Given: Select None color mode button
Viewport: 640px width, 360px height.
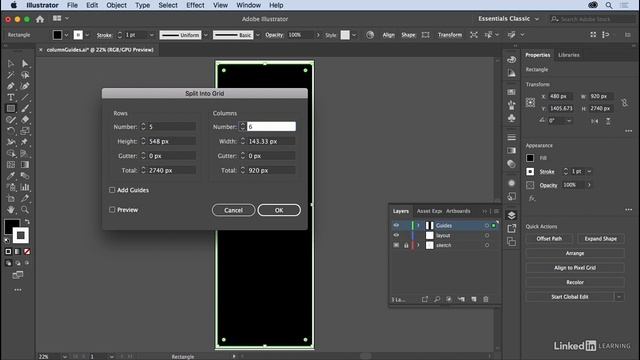Looking at the screenshot, I should (27, 251).
